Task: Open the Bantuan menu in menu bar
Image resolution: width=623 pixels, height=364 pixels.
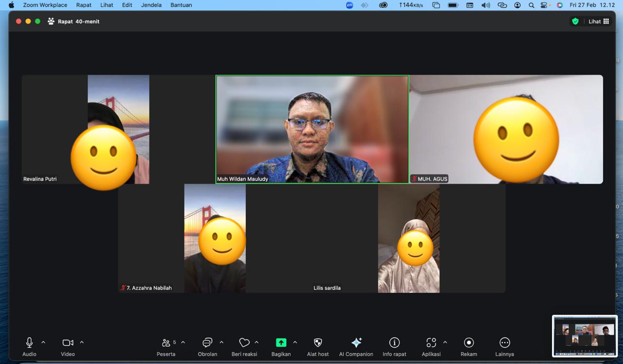Action: tap(181, 5)
